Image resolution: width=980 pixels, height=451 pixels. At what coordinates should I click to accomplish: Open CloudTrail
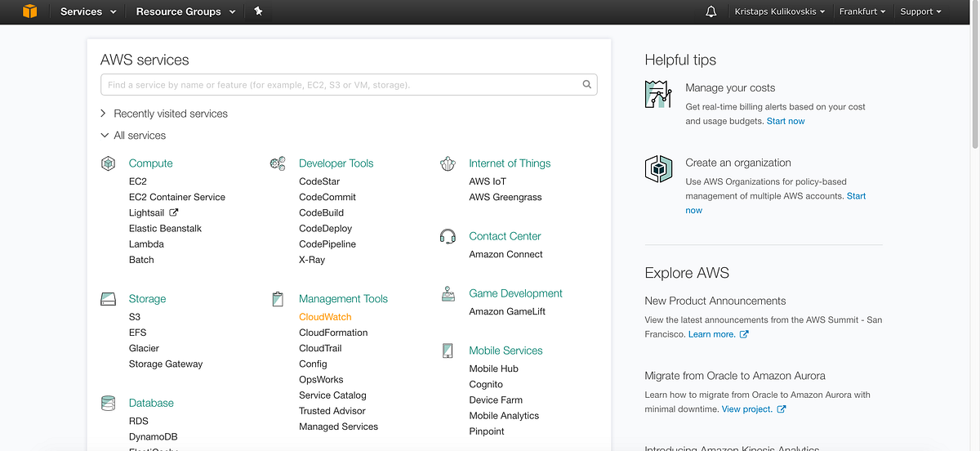(320, 348)
